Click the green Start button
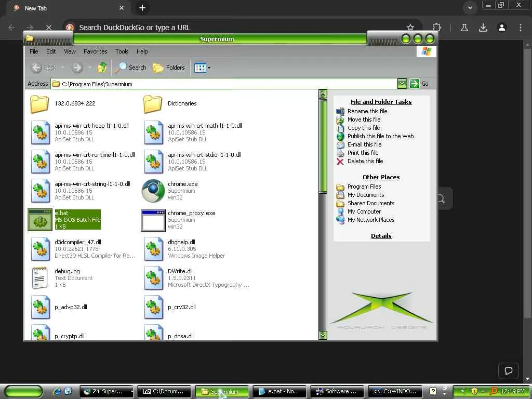The image size is (532, 399). click(24, 392)
